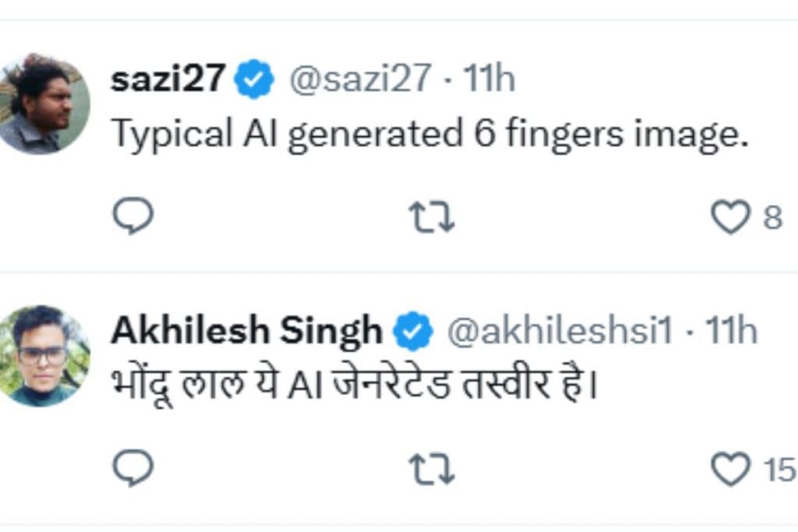Reply to sazi27's tweet
This screenshot has height=532, width=798.
click(132, 217)
